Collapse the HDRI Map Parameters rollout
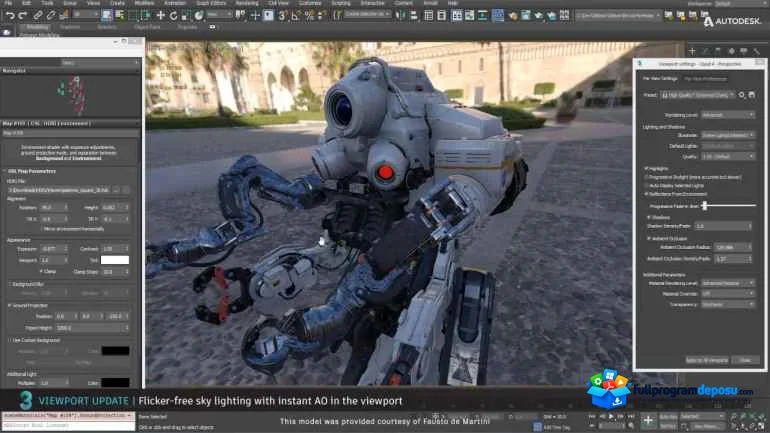Image resolution: width=770 pixels, height=433 pixels. (29, 171)
